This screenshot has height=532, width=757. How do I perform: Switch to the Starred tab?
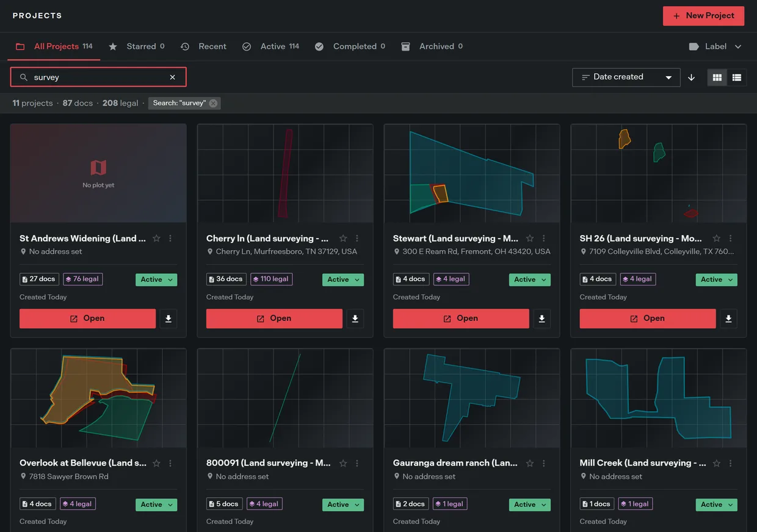click(x=137, y=46)
